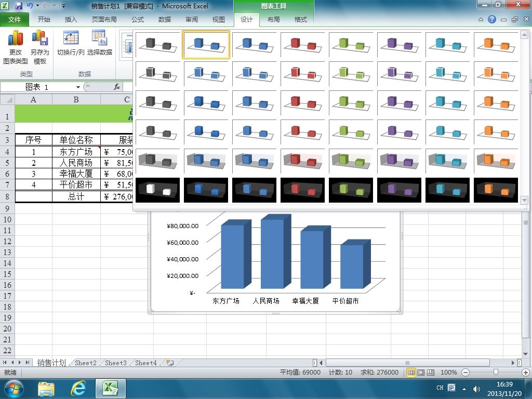Choose the red chart style in first row
Viewport: 532px width, 399px height.
303,45
